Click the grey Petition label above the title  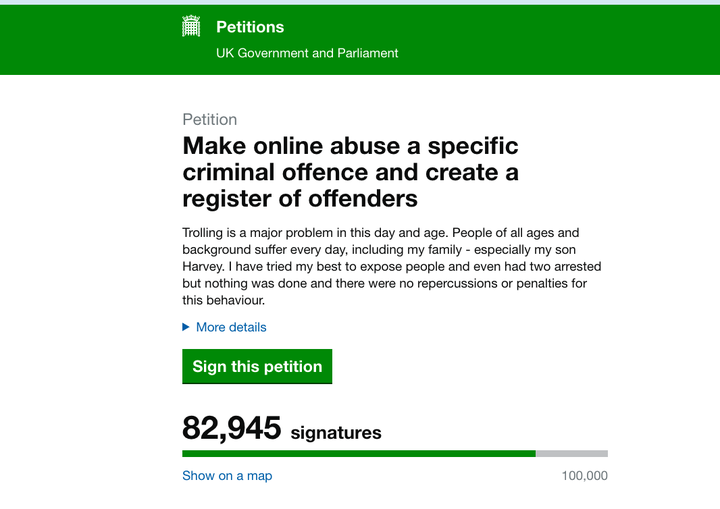[209, 119]
